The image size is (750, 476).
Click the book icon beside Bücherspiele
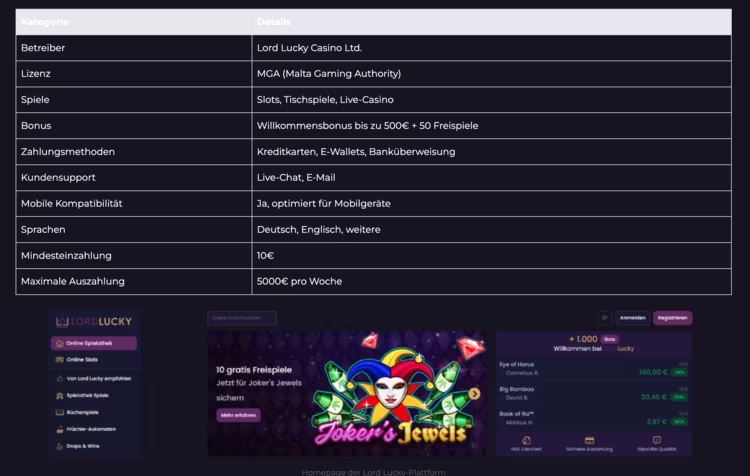(59, 412)
